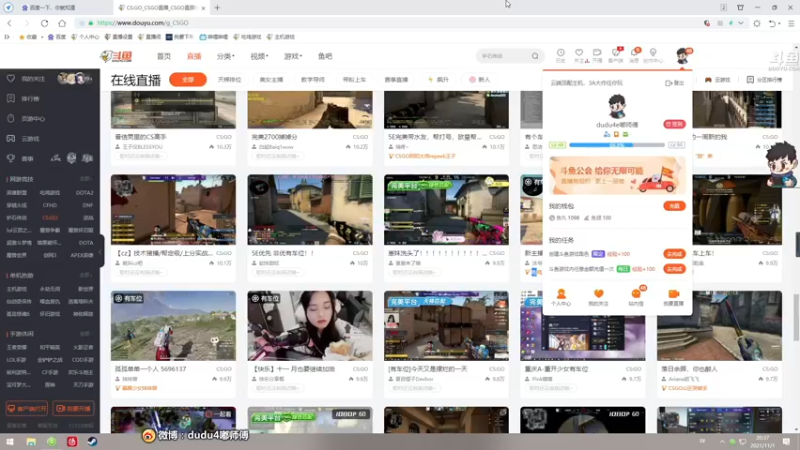Click the Douyu logo
This screenshot has width=800, height=450.
pyautogui.click(x=116, y=56)
